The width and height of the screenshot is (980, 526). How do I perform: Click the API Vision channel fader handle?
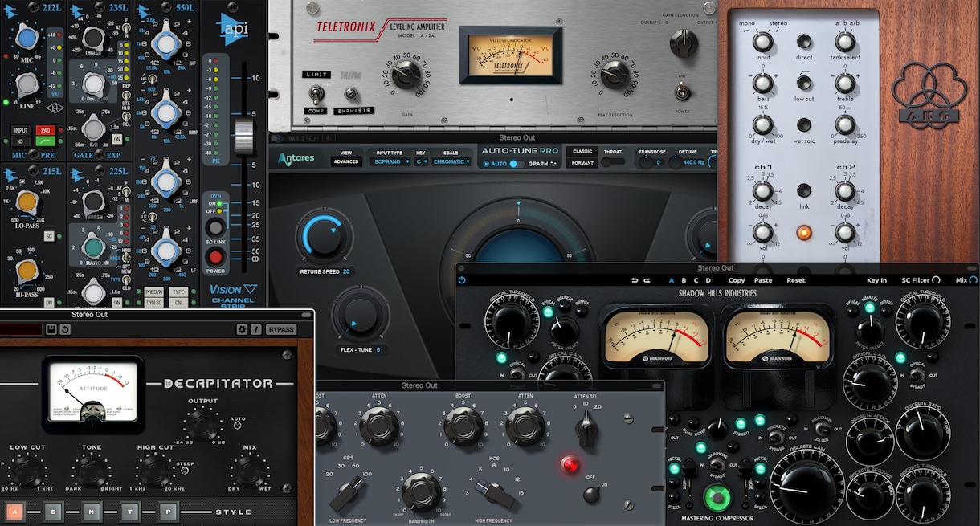[x=244, y=137]
